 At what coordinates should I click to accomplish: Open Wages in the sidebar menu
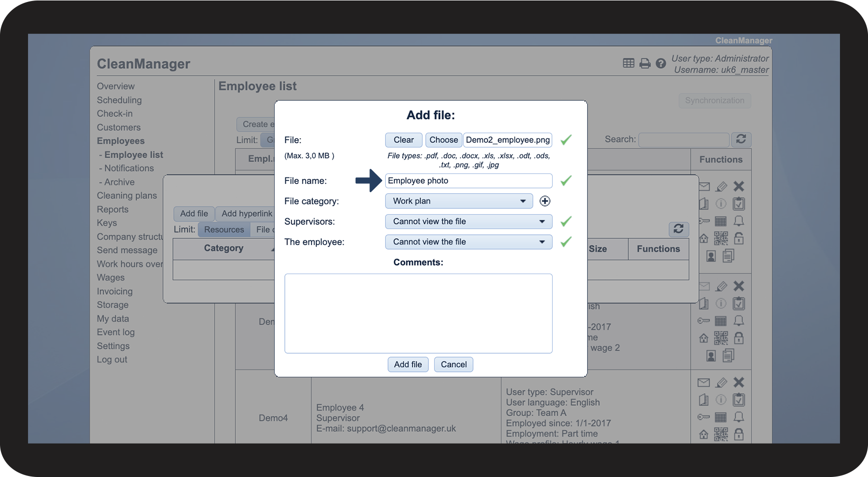coord(111,278)
